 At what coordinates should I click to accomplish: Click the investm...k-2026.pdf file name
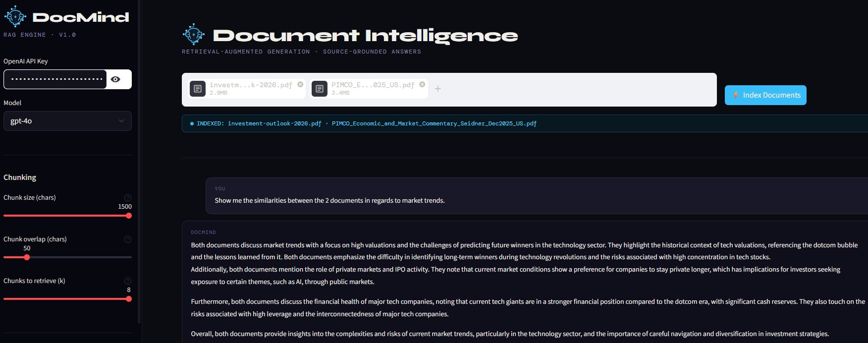(251, 85)
